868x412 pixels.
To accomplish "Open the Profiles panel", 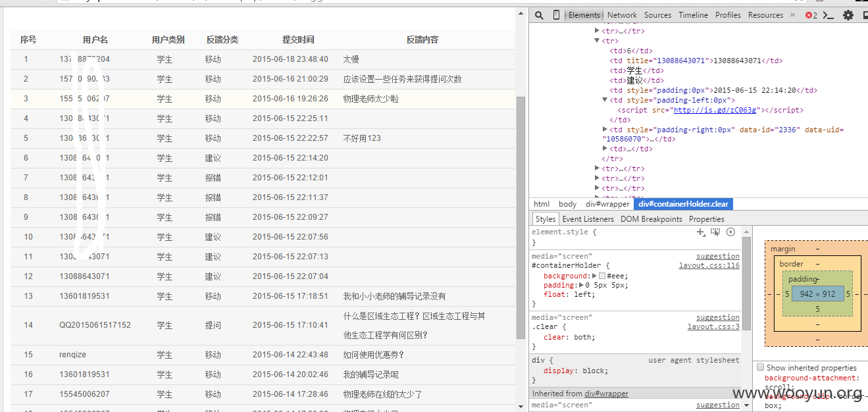I will click(x=728, y=15).
